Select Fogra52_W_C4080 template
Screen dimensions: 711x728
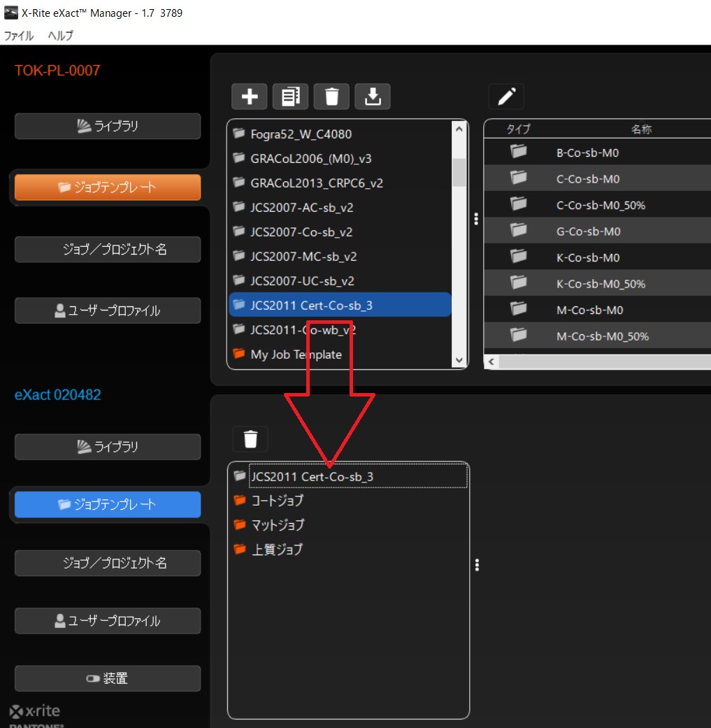(340, 134)
